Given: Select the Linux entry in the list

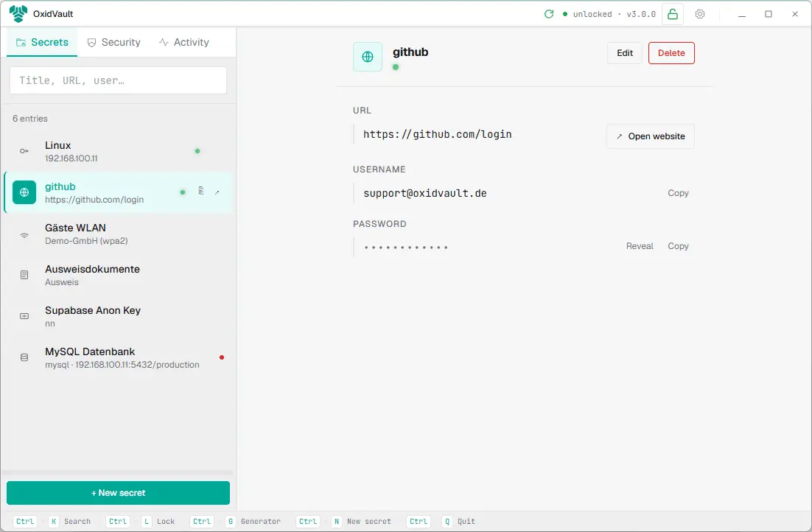Looking at the screenshot, I should pos(118,151).
